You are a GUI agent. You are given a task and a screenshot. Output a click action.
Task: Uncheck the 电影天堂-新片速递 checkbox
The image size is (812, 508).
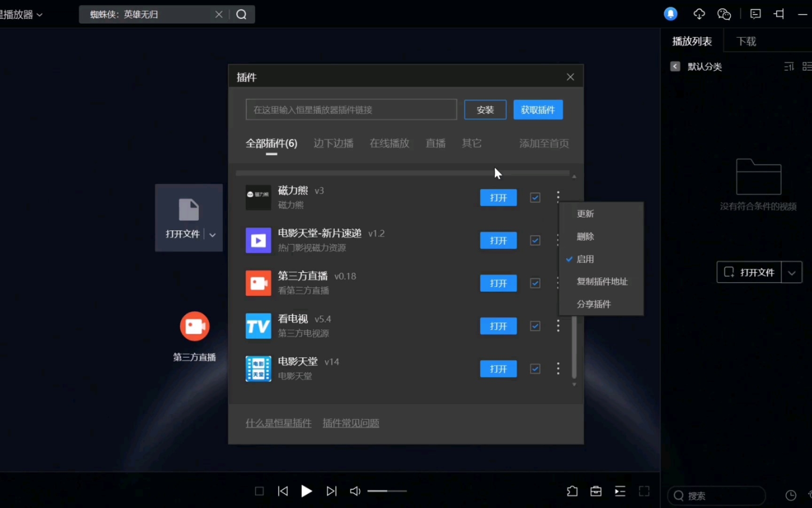[x=535, y=240]
